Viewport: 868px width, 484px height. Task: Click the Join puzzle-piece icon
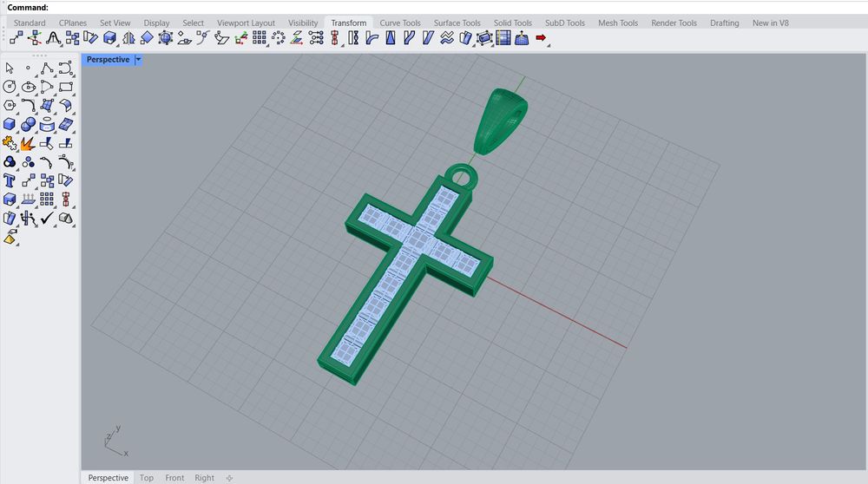click(x=10, y=143)
